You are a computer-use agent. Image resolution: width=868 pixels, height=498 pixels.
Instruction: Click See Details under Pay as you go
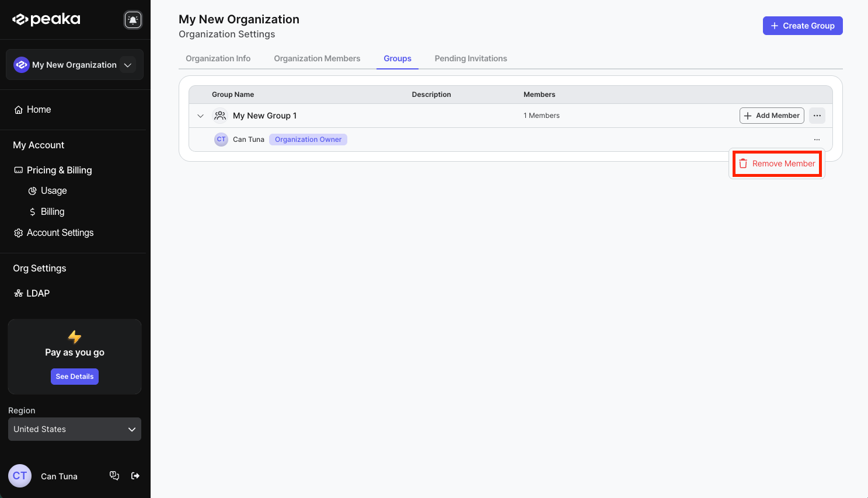pyautogui.click(x=75, y=377)
